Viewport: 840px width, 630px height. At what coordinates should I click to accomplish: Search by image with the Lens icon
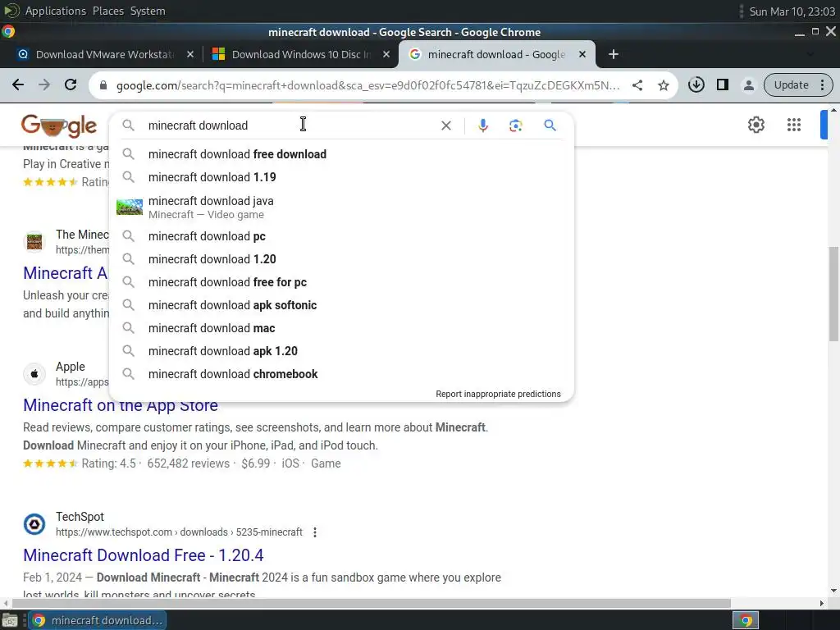point(515,126)
